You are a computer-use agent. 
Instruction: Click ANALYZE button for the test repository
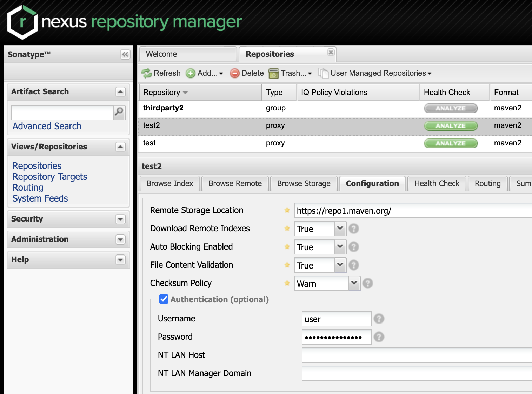pos(451,143)
